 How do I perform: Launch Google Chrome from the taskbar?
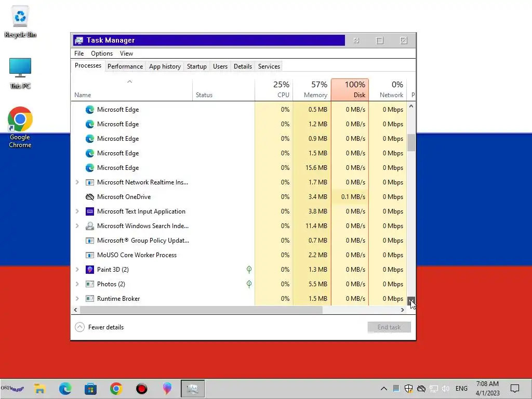point(116,389)
